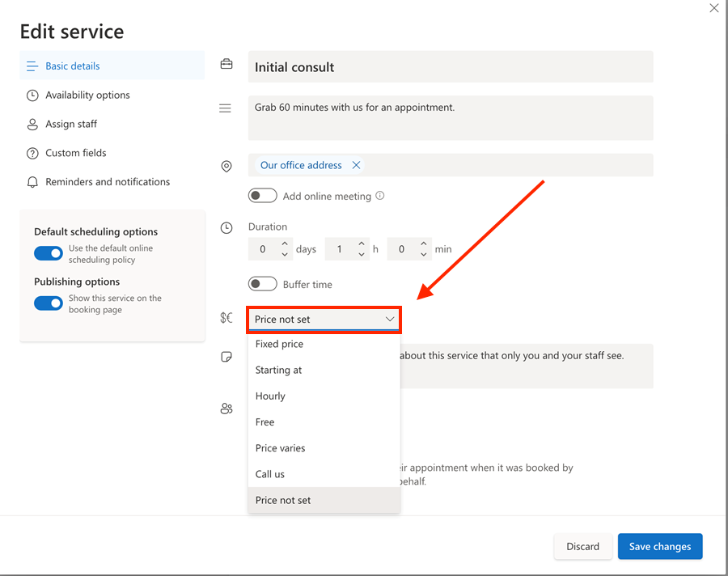Open the Assign staff section
Image resolution: width=728 pixels, height=576 pixels.
coord(112,124)
